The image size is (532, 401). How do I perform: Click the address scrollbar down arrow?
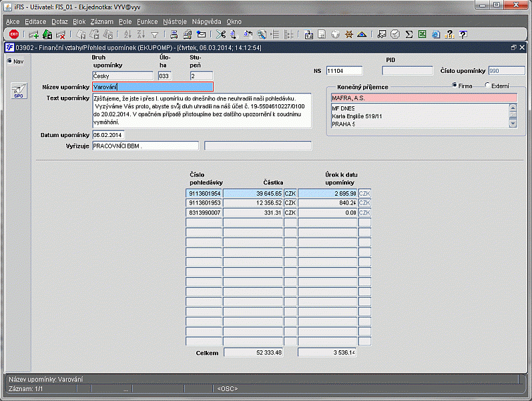pyautogui.click(x=513, y=124)
